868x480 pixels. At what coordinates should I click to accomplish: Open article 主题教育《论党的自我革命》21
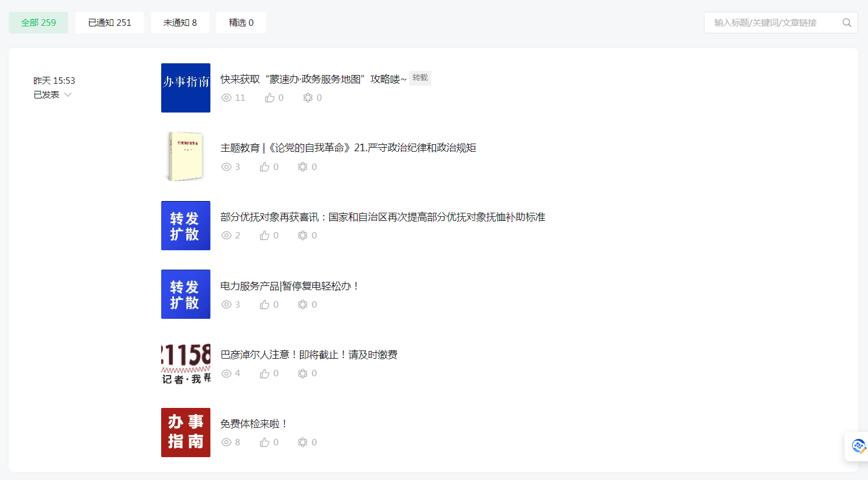[x=348, y=148]
